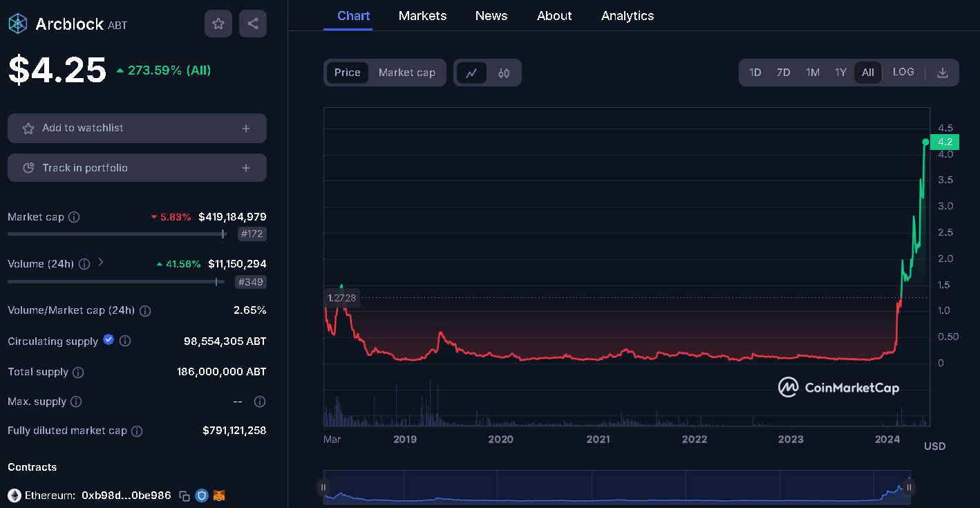Select 1D time range
Image resolution: width=980 pixels, height=508 pixels.
(755, 73)
